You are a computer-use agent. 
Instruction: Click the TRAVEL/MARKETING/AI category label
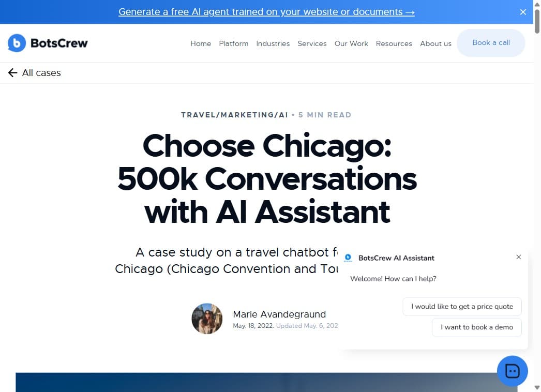coord(234,115)
